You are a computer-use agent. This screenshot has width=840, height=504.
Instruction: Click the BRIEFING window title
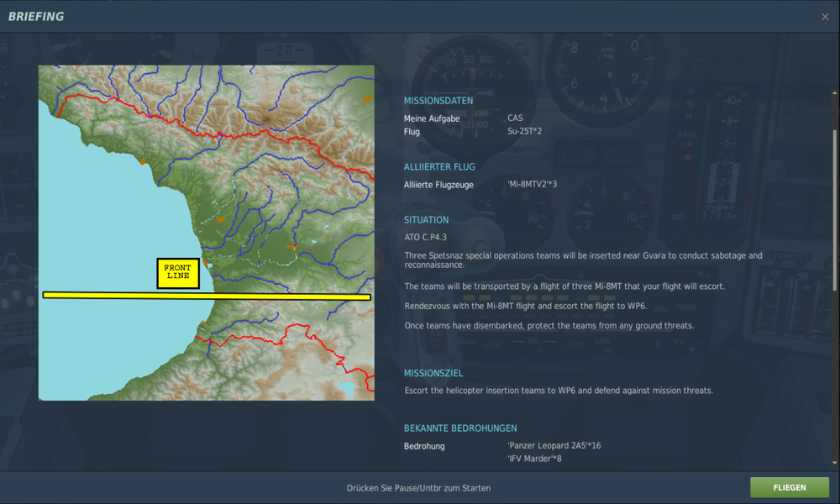click(x=36, y=17)
